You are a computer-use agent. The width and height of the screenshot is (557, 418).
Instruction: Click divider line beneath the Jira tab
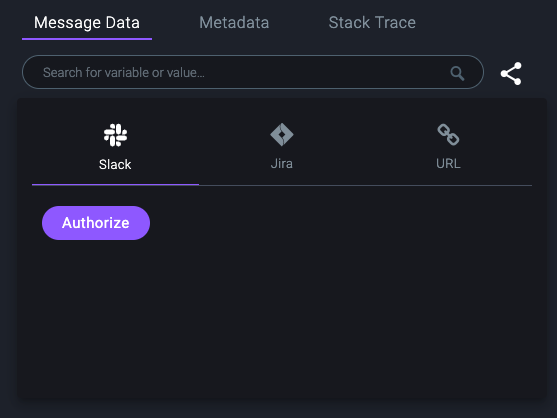pos(282,185)
